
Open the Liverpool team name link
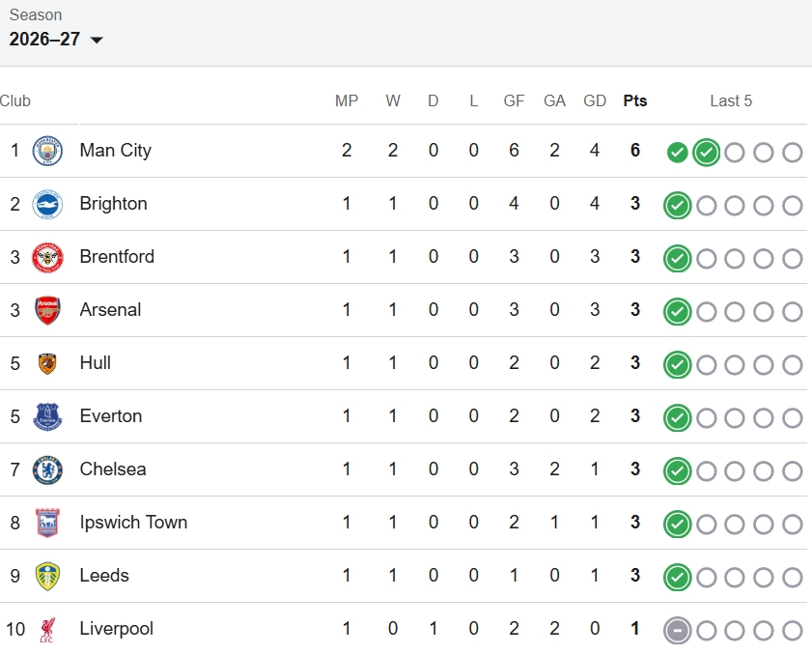click(117, 628)
